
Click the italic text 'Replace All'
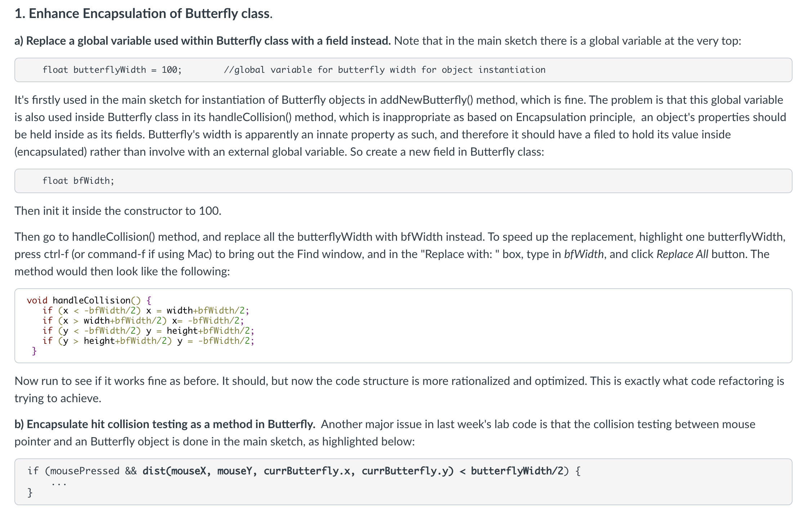click(x=682, y=254)
